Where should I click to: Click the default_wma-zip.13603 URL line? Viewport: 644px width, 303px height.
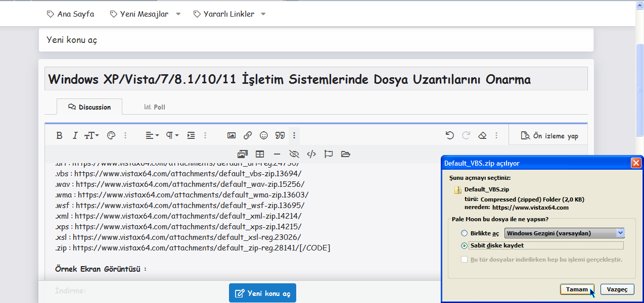(x=181, y=194)
